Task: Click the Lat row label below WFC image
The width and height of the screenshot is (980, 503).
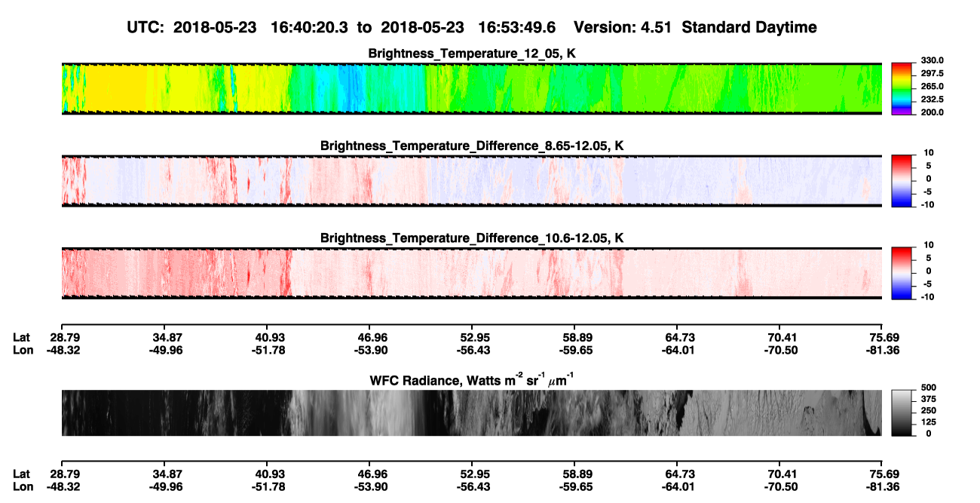Action: [x=21, y=474]
